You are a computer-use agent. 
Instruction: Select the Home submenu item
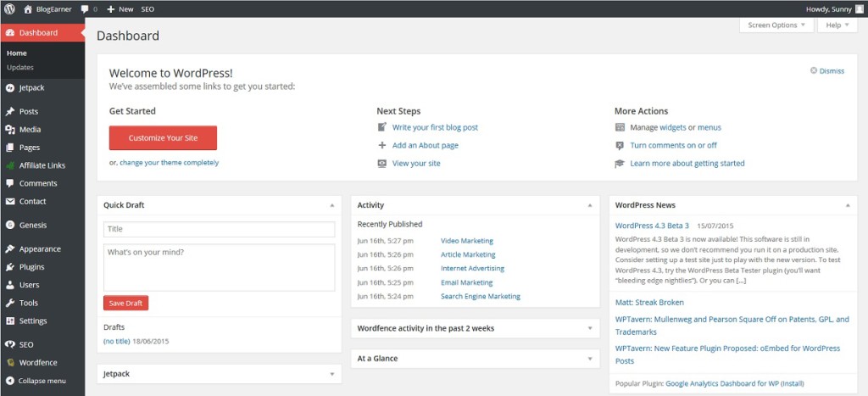pos(17,53)
